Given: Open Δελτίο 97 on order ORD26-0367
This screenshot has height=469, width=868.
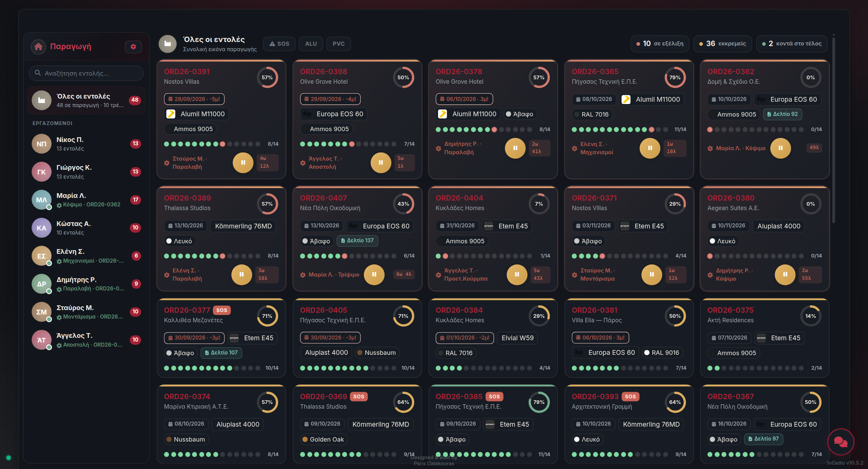Looking at the screenshot, I should coord(763,439).
